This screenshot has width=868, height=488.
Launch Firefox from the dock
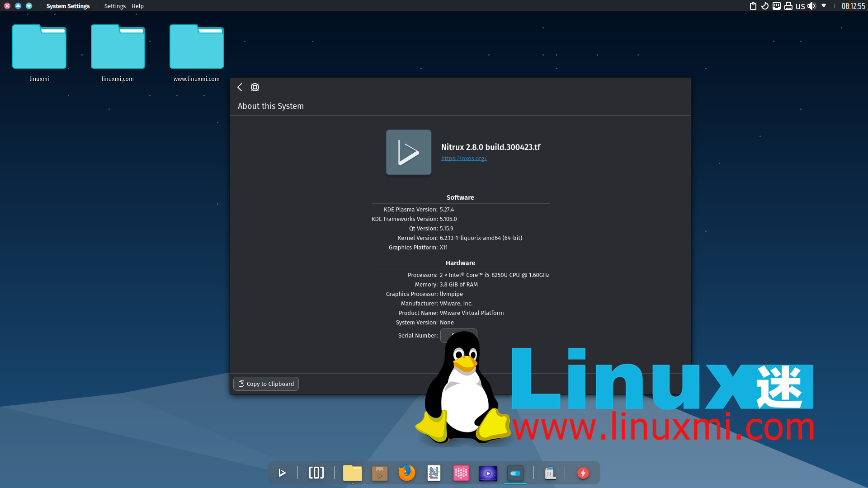(407, 473)
